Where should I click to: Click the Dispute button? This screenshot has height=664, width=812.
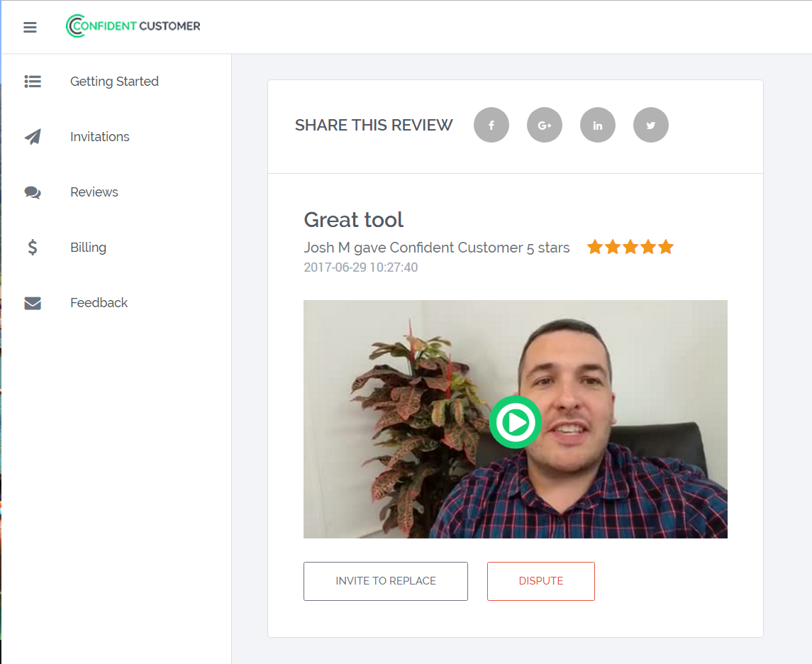tap(540, 581)
